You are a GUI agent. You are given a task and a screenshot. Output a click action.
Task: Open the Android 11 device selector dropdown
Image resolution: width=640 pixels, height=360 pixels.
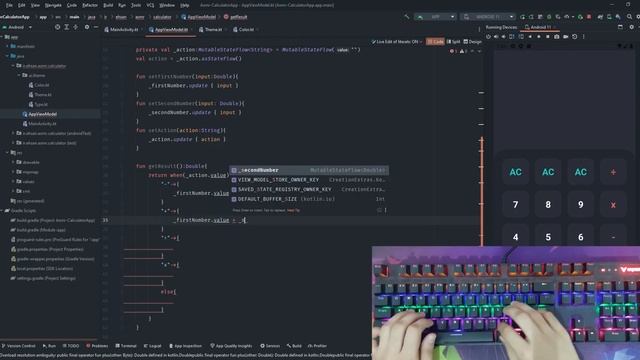(488, 17)
